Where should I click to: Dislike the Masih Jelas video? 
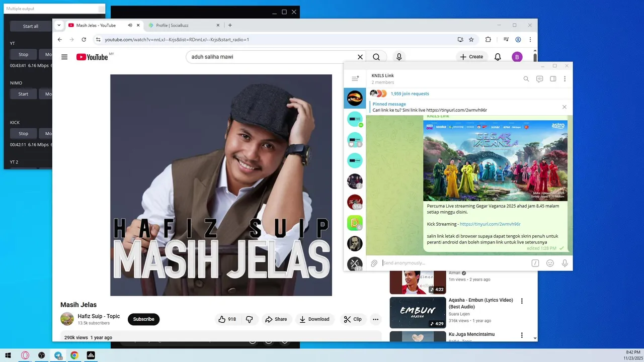[x=249, y=319]
